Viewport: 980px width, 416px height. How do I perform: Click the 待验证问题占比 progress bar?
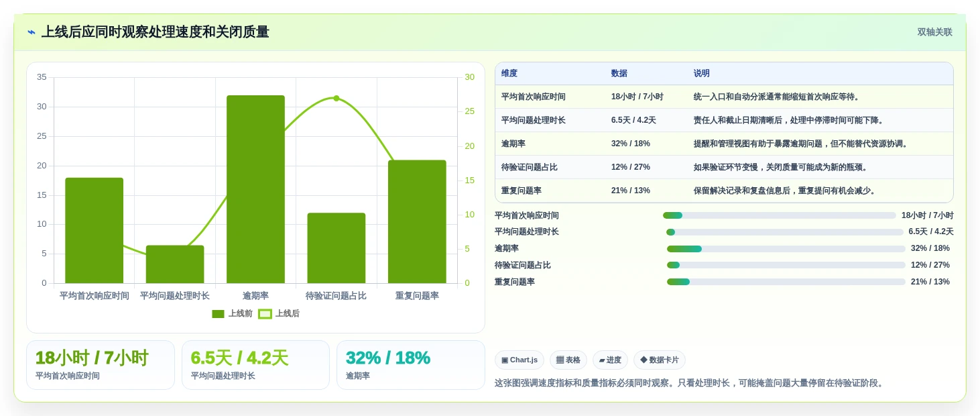(786, 265)
